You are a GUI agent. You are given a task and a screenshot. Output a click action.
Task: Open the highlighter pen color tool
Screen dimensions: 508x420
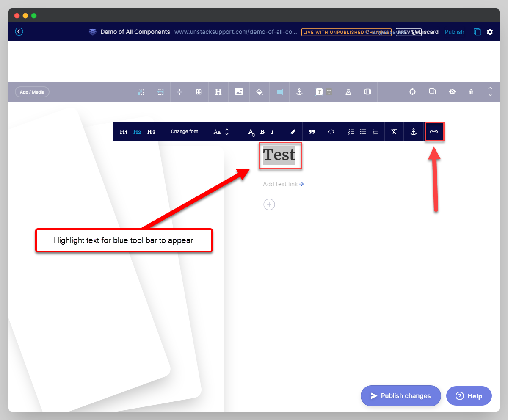(291, 132)
